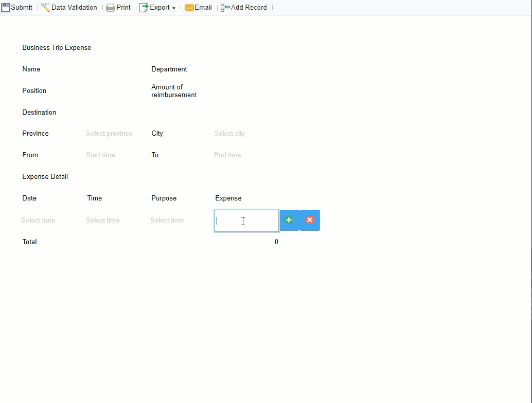The width and height of the screenshot is (532, 403).
Task: Click the Print button label
Action: [x=123, y=8]
